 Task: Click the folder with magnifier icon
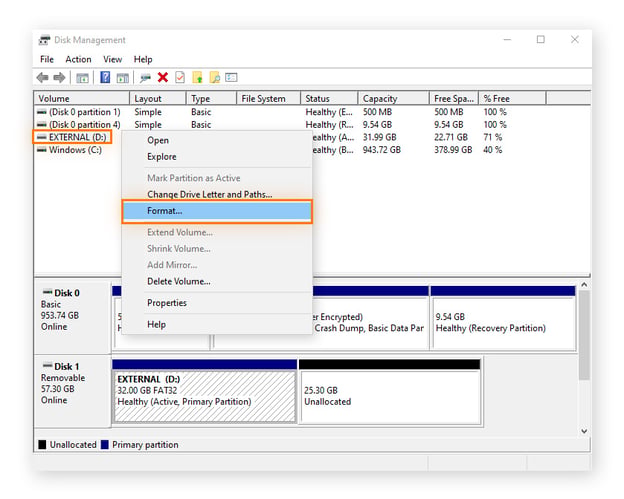point(214,77)
